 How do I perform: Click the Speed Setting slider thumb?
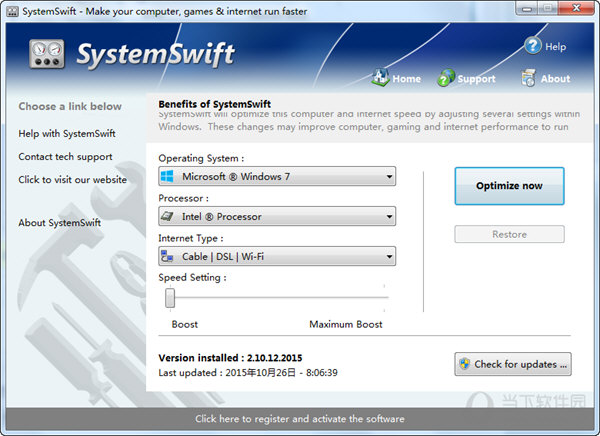pyautogui.click(x=170, y=298)
